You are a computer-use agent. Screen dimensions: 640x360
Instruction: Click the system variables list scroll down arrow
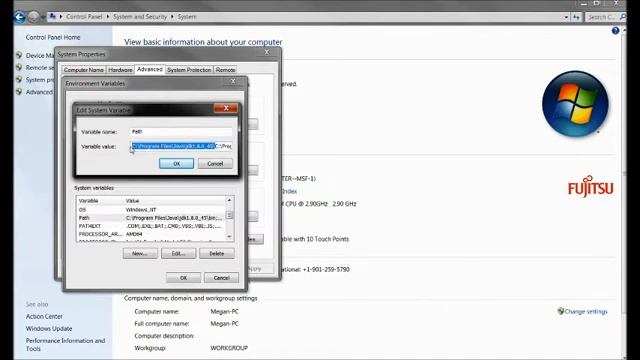pos(229,236)
